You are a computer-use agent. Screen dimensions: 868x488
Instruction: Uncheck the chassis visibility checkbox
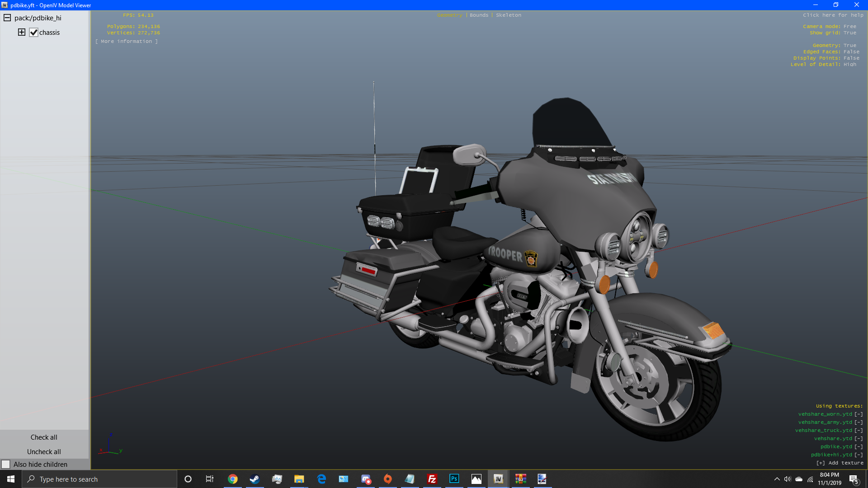tap(33, 33)
